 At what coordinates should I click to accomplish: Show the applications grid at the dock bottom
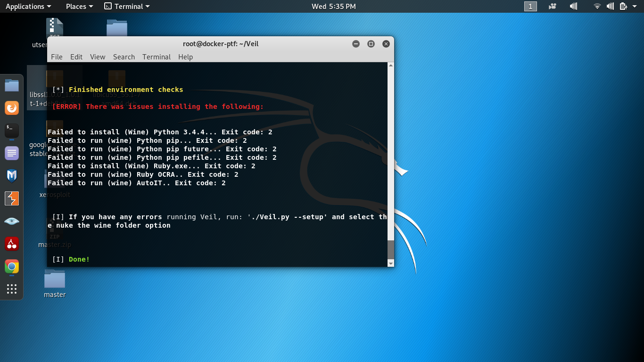(x=12, y=289)
